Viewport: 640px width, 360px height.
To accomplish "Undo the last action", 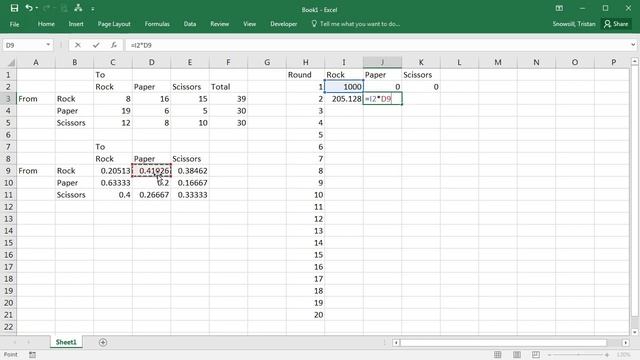I will pyautogui.click(x=29, y=8).
